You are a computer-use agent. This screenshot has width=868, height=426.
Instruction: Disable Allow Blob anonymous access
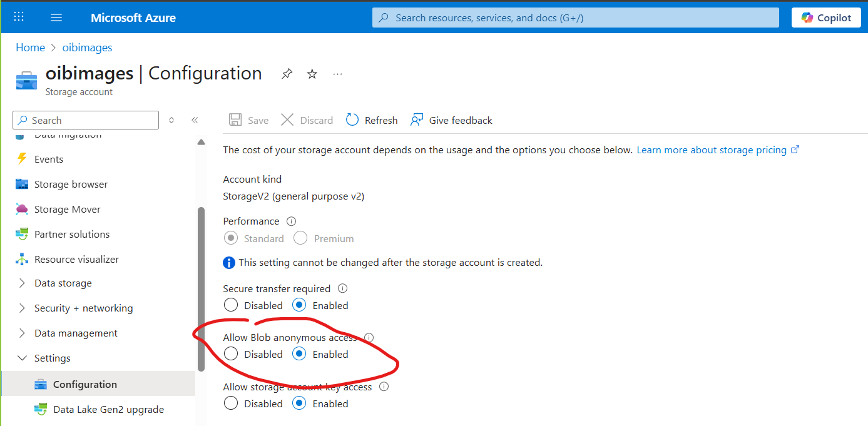pyautogui.click(x=230, y=353)
